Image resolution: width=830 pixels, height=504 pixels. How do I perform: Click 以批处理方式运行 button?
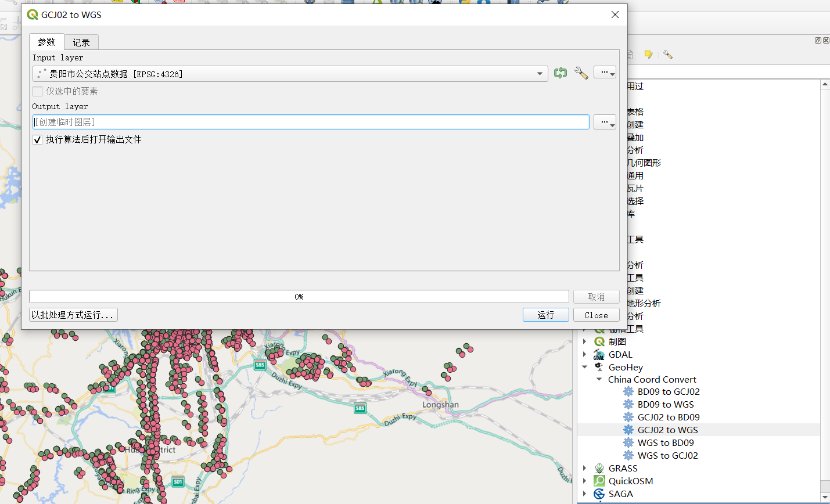pos(73,315)
